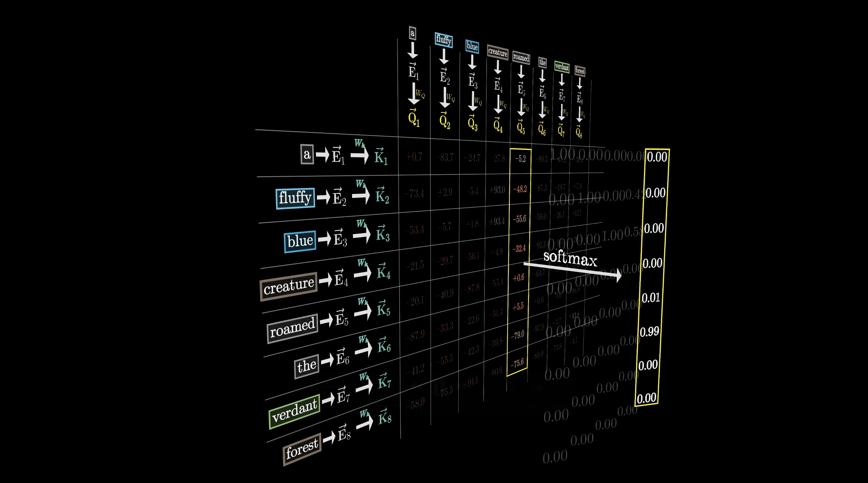Image resolution: width=868 pixels, height=483 pixels.
Task: Click the white softmax arrow
Action: click(572, 270)
